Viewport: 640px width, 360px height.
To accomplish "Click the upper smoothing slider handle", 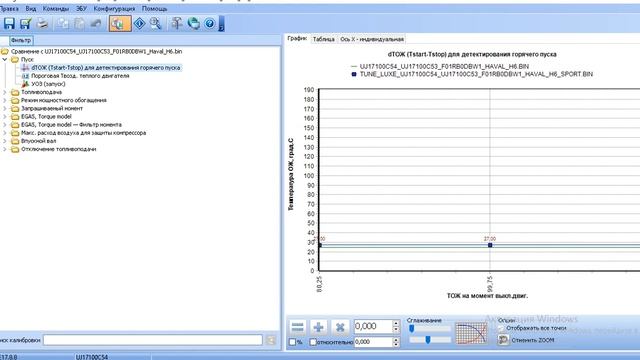I will point(412,328).
